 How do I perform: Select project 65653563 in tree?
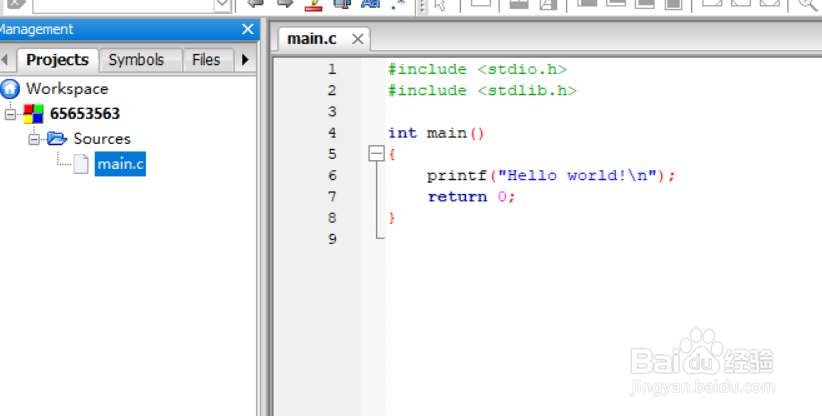coord(85,114)
